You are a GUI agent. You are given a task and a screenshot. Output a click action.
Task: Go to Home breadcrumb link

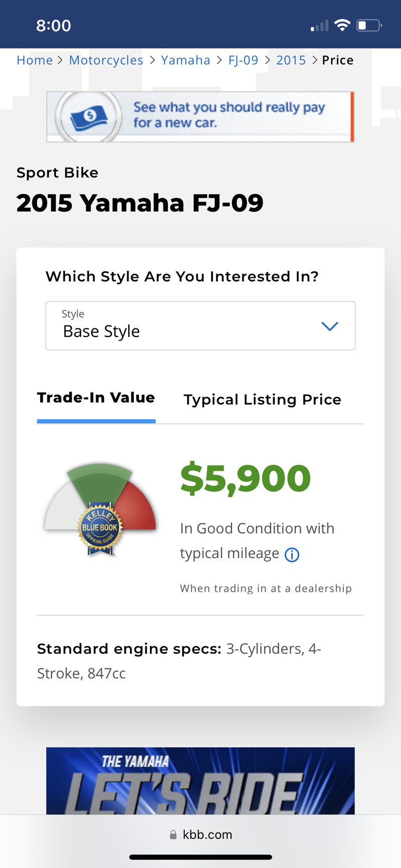pos(35,60)
